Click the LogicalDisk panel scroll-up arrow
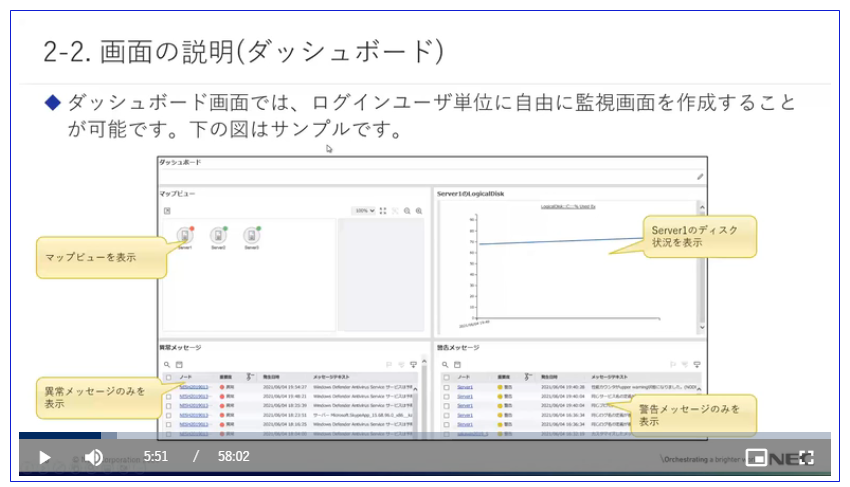Image resolution: width=850 pixels, height=487 pixels. pyautogui.click(x=702, y=207)
